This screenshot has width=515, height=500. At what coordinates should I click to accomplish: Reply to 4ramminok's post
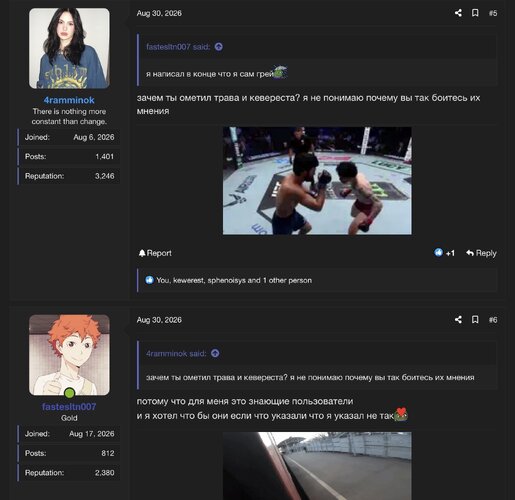tap(481, 253)
